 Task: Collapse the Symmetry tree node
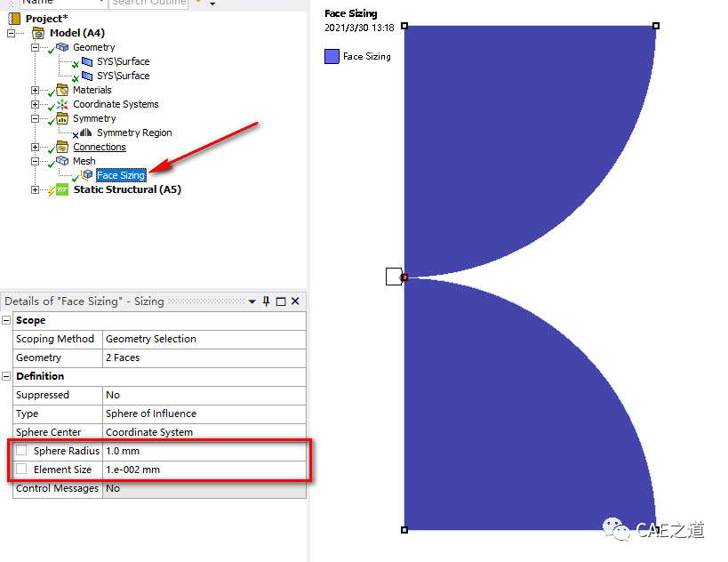coord(35,118)
